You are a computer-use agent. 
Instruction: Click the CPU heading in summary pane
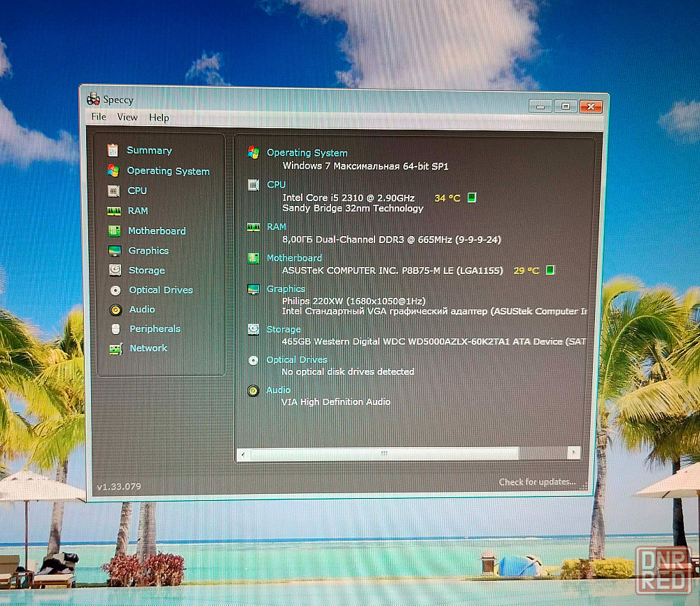[x=276, y=184]
